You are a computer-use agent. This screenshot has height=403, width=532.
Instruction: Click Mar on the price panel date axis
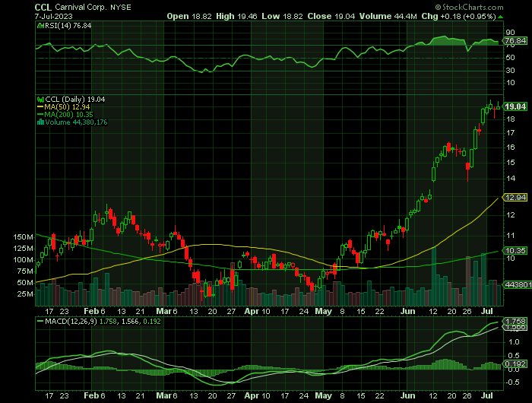(x=164, y=311)
